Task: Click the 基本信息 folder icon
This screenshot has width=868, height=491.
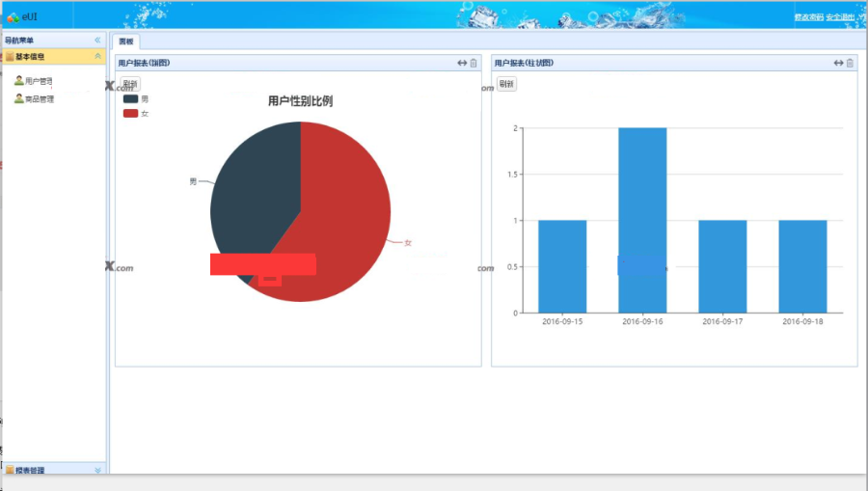Action: point(10,57)
